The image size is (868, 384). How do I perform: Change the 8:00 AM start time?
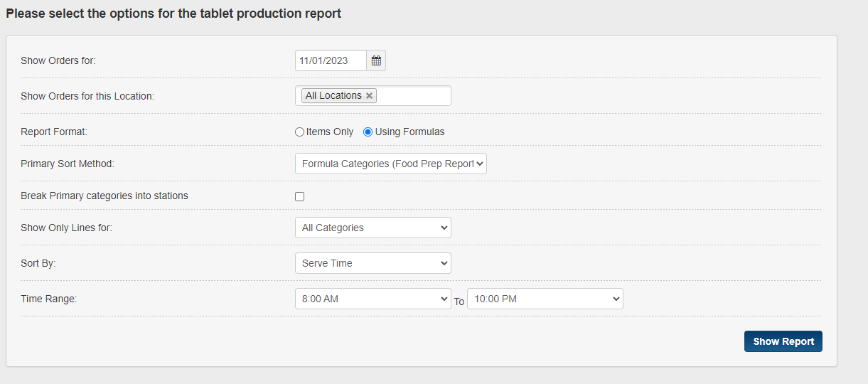pyautogui.click(x=373, y=299)
